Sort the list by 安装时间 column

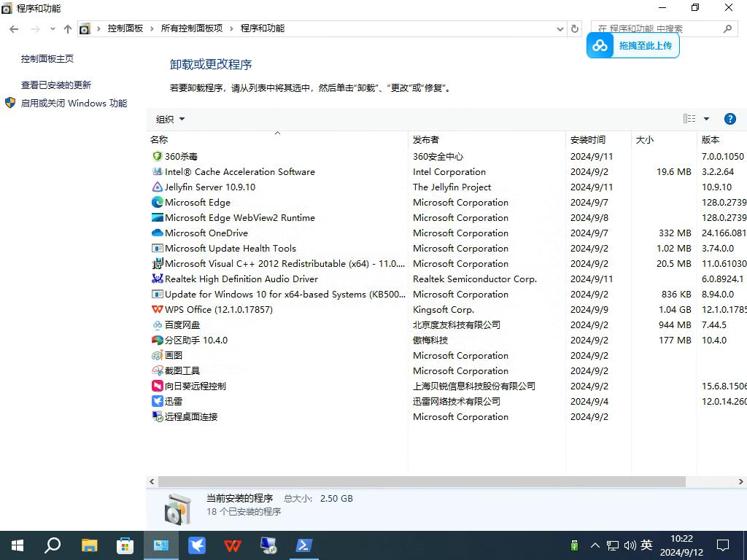(588, 139)
